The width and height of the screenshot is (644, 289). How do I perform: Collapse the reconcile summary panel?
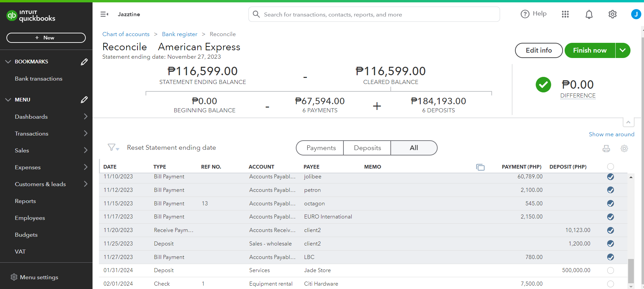(628, 122)
